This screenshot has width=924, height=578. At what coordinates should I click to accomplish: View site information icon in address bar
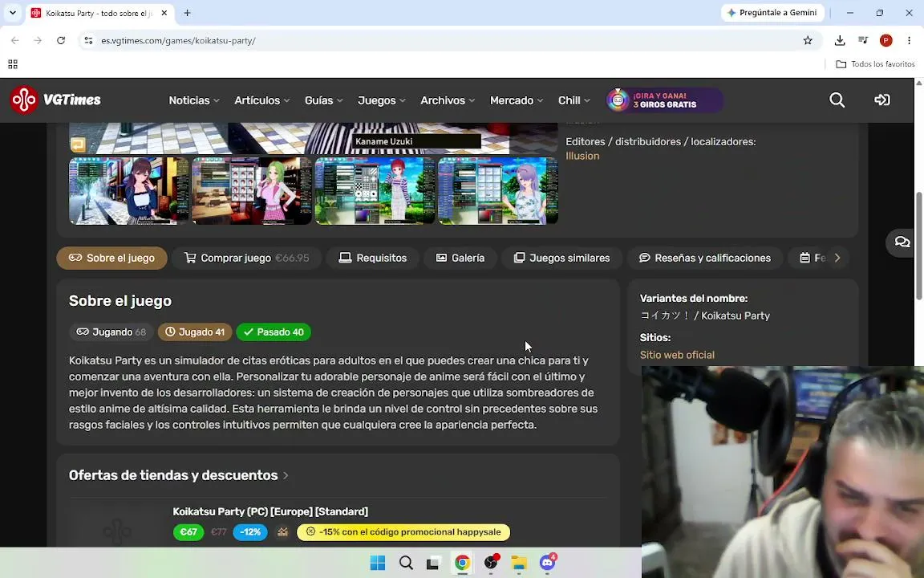tap(88, 40)
